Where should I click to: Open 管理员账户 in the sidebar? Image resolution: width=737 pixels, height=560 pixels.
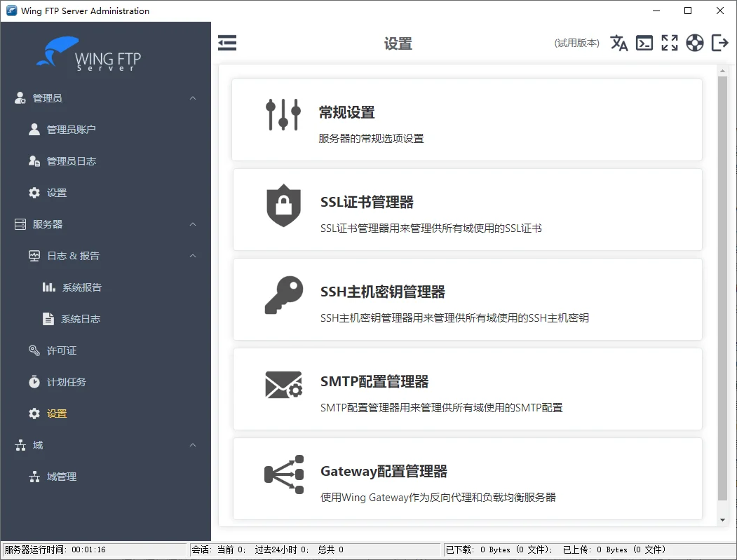click(x=71, y=129)
